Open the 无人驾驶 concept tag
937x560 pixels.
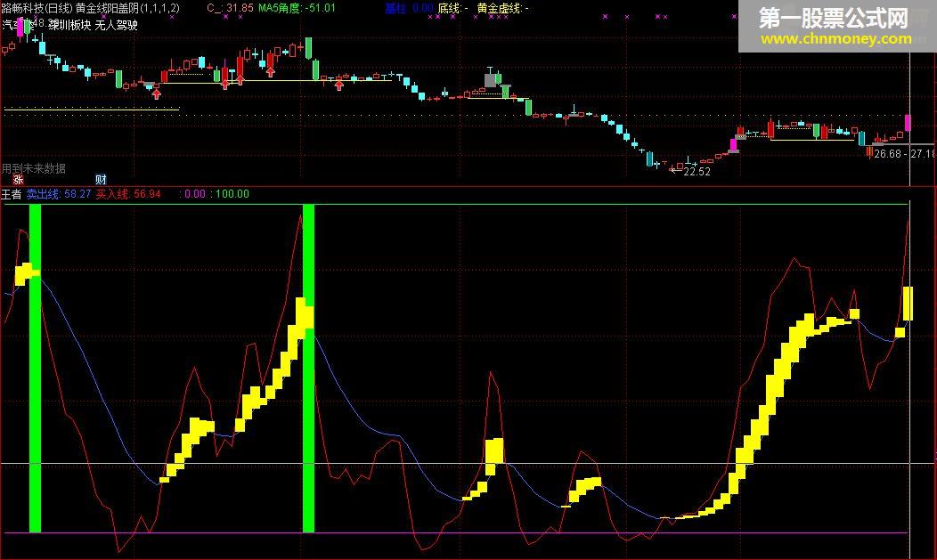click(x=117, y=25)
